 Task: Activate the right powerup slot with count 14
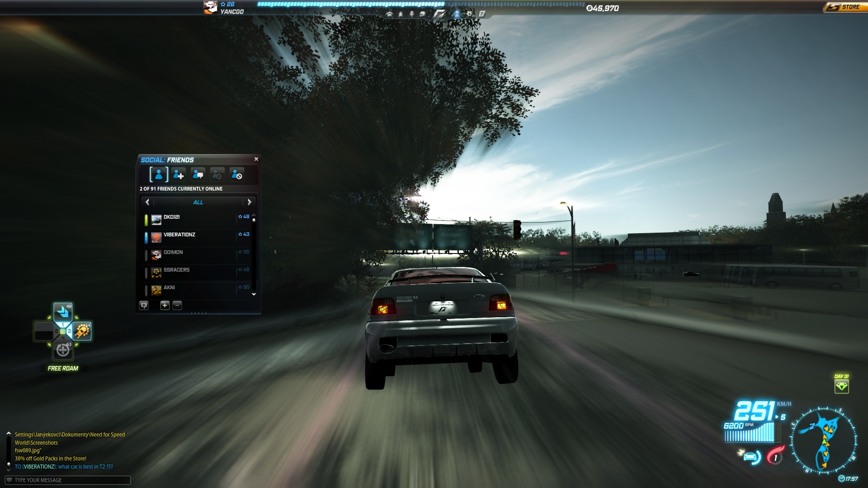pos(82,331)
